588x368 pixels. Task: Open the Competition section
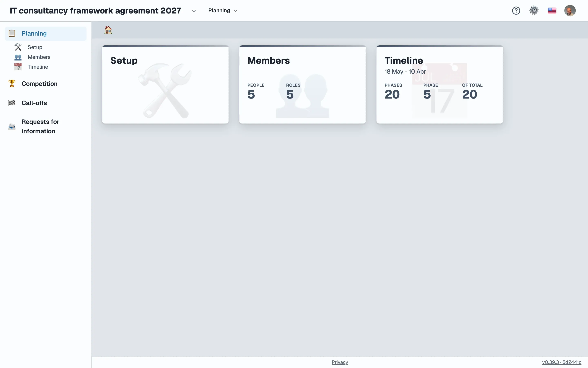(x=40, y=84)
